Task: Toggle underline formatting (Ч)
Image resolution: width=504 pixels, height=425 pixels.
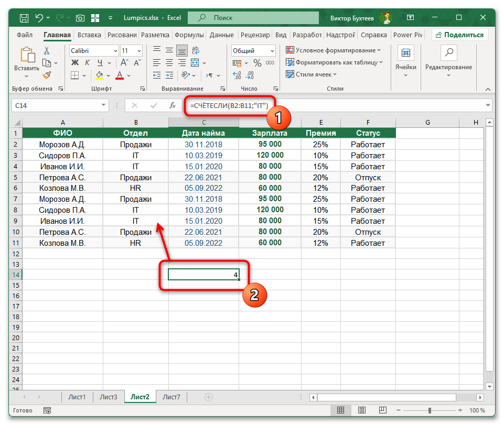Action: [100, 63]
